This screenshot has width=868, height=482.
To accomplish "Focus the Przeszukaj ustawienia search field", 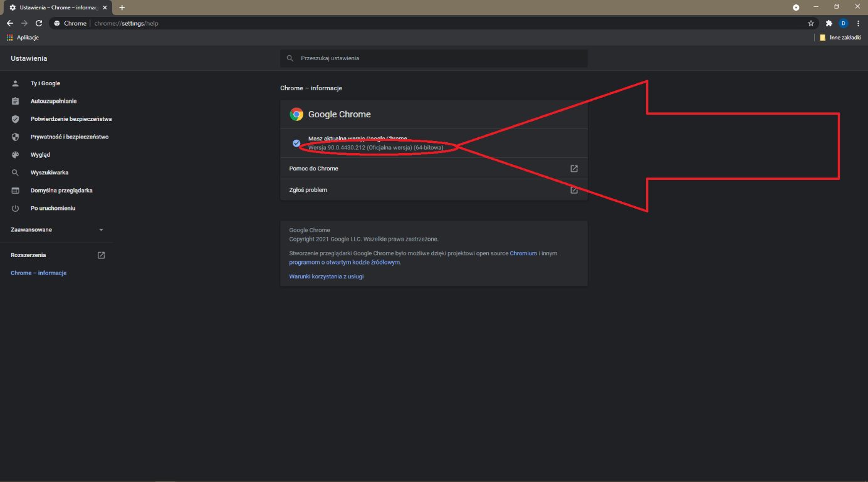I will click(x=434, y=58).
